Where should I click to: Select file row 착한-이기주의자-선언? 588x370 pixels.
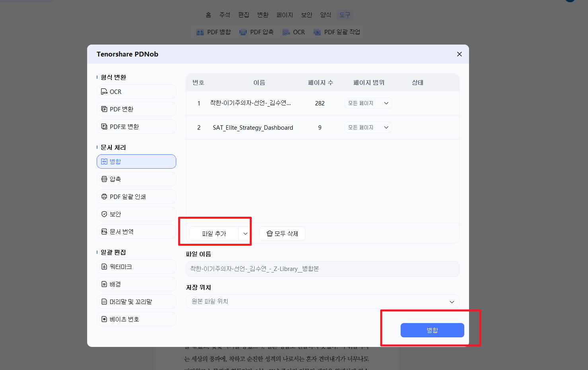(x=322, y=103)
